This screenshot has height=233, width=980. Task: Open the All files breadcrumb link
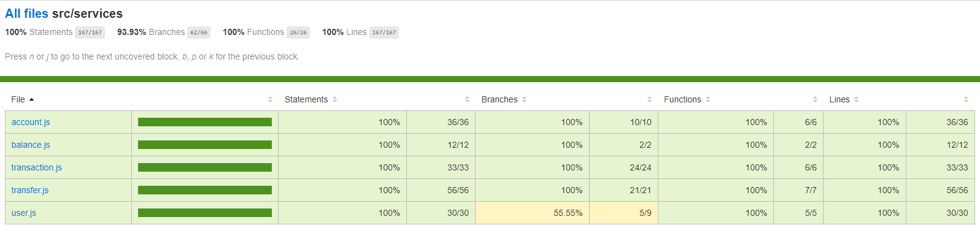pos(26,13)
